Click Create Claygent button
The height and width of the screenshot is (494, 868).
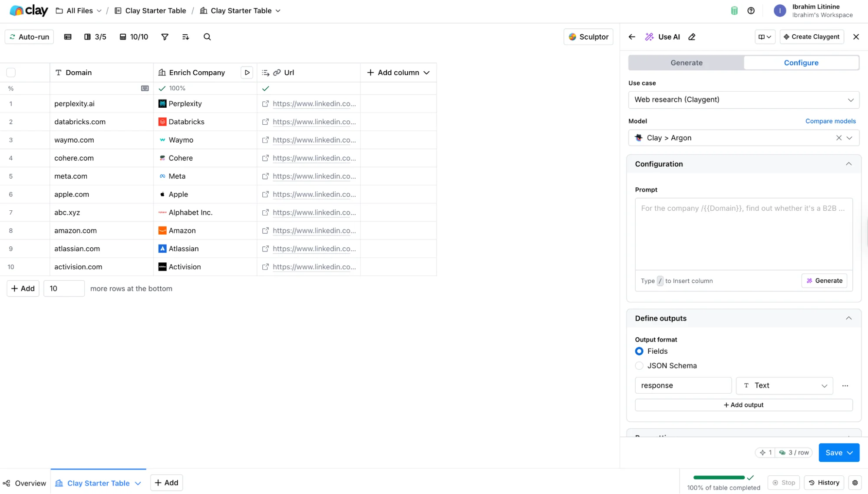click(812, 37)
